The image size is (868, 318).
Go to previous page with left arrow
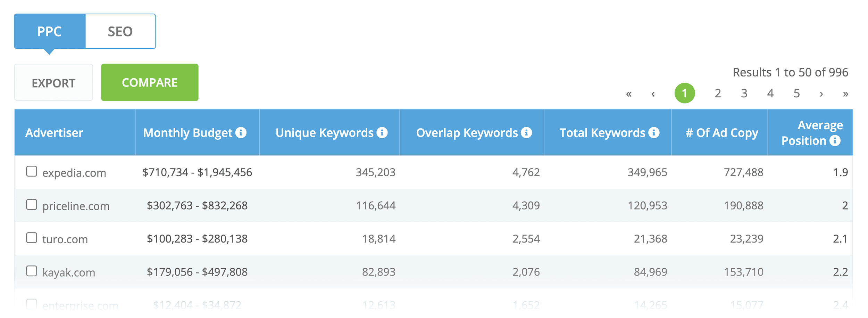pos(653,94)
